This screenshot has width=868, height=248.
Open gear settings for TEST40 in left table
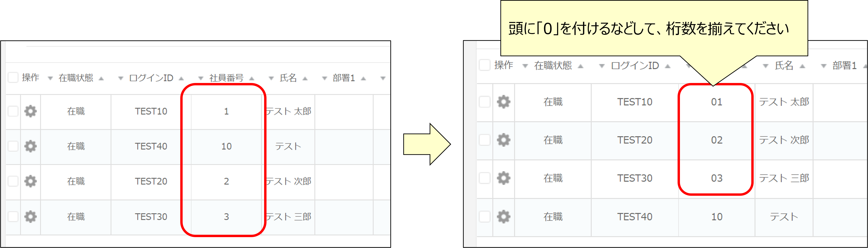coord(30,146)
